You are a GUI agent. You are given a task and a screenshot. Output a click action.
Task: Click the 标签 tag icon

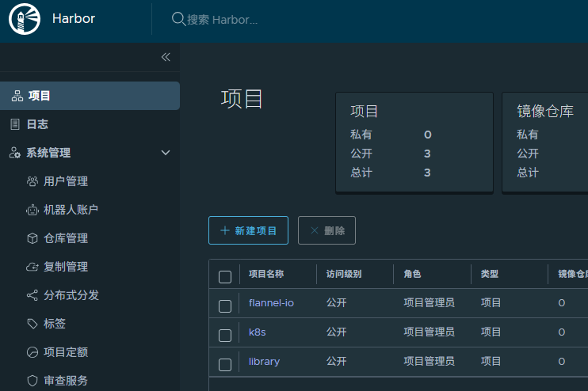(x=32, y=324)
